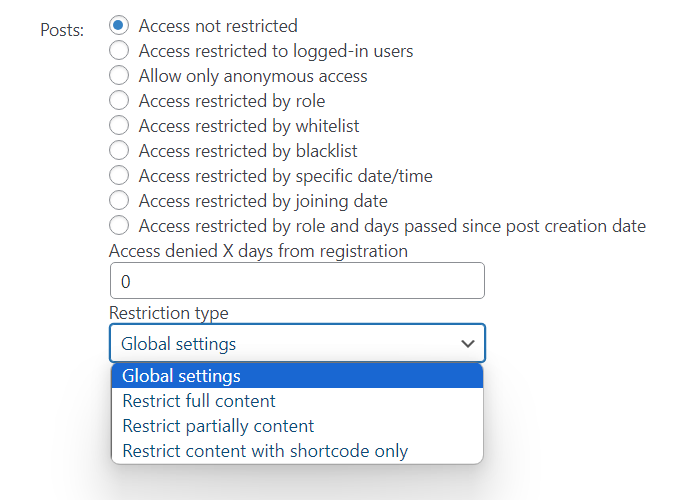Click the Access denied X days input field
This screenshot has height=500, width=700.
[297, 281]
